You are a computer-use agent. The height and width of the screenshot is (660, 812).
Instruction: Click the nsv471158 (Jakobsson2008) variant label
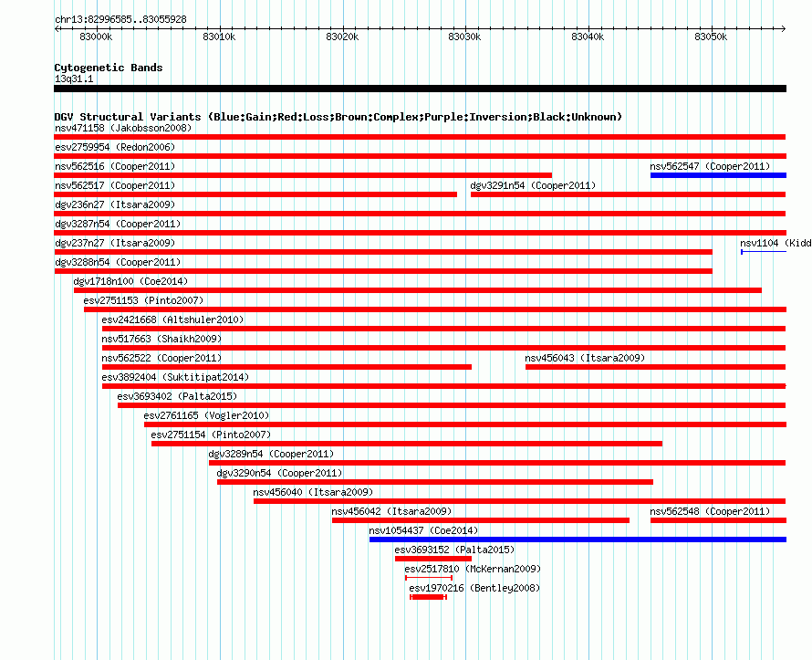(x=123, y=128)
